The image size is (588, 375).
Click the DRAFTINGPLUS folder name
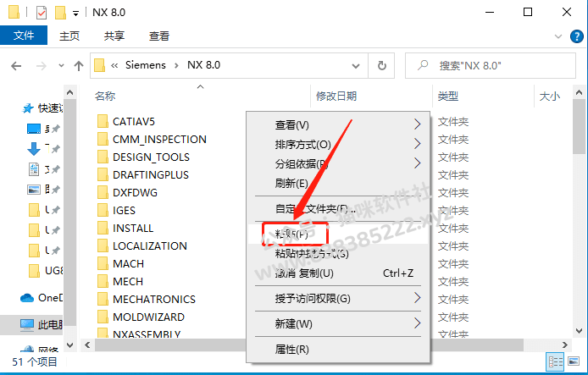pyautogui.click(x=151, y=174)
